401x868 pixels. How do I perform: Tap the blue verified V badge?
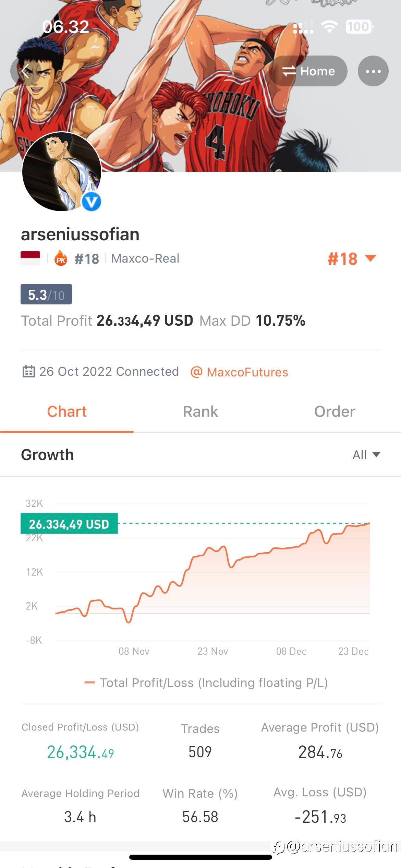[x=91, y=202]
